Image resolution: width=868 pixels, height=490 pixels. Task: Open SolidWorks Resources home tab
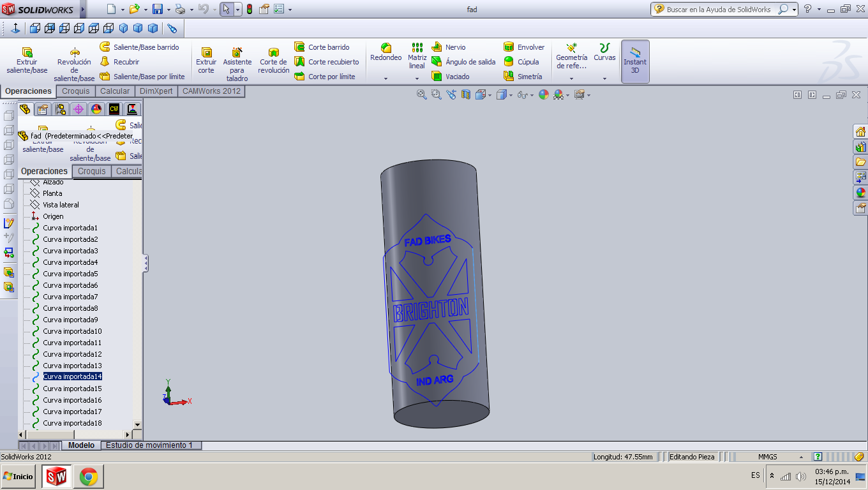click(860, 132)
